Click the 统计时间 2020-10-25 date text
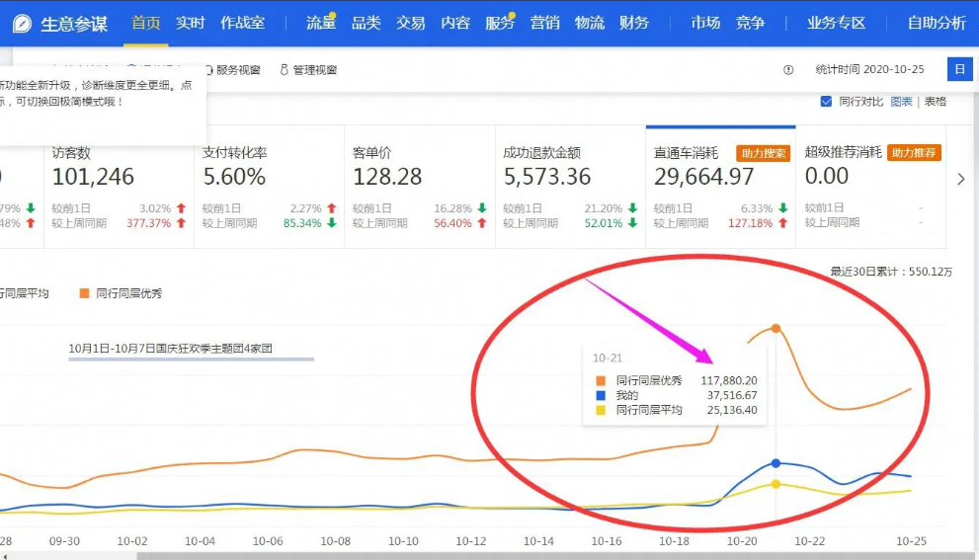Viewport: 979px width, 560px height. (x=869, y=69)
